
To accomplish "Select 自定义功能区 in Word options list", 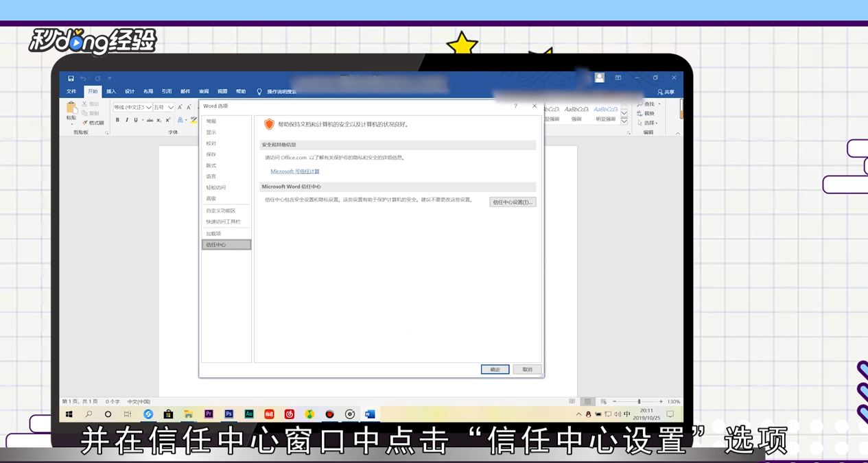I will pos(226,211).
